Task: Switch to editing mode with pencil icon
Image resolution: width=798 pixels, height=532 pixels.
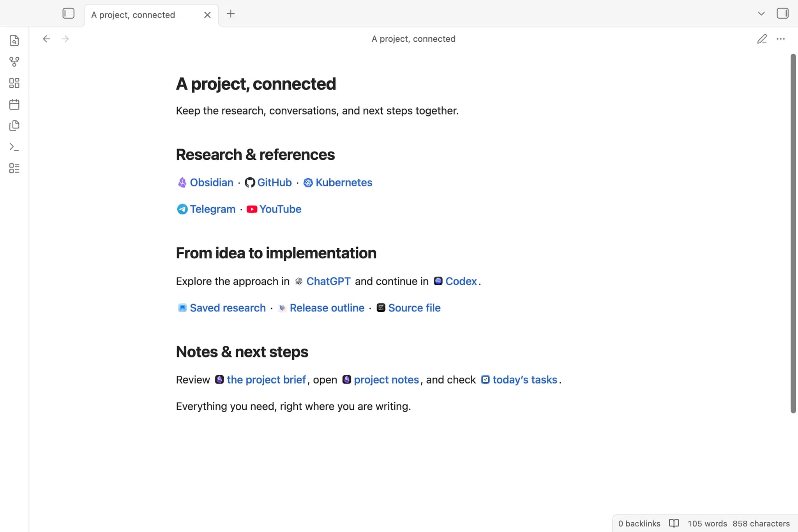Action: [762, 39]
